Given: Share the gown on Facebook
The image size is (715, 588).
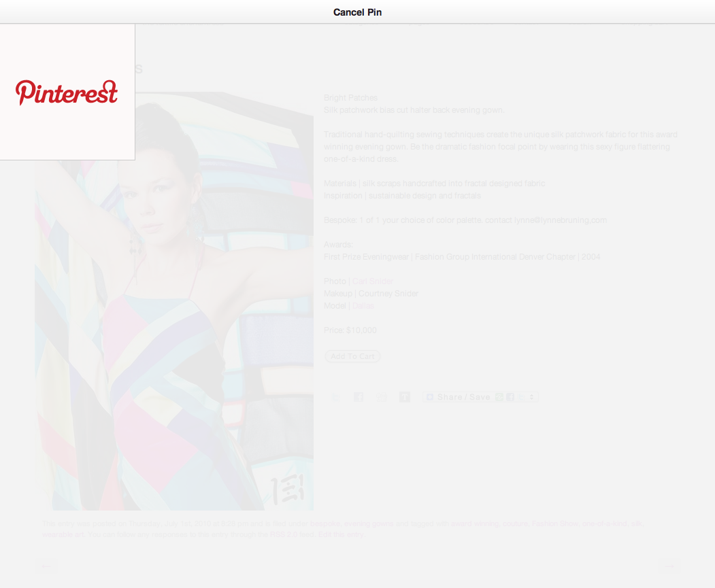Looking at the screenshot, I should (x=359, y=396).
